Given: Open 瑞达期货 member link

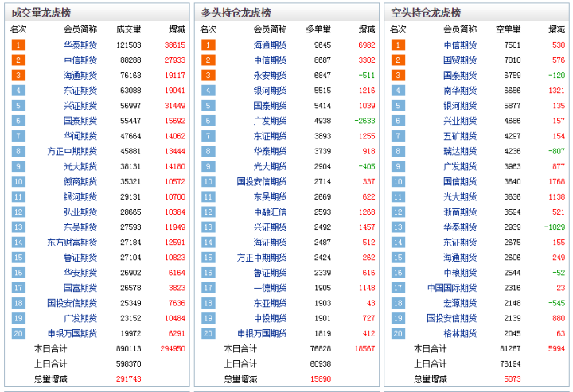Looking at the screenshot, I should [x=460, y=151].
